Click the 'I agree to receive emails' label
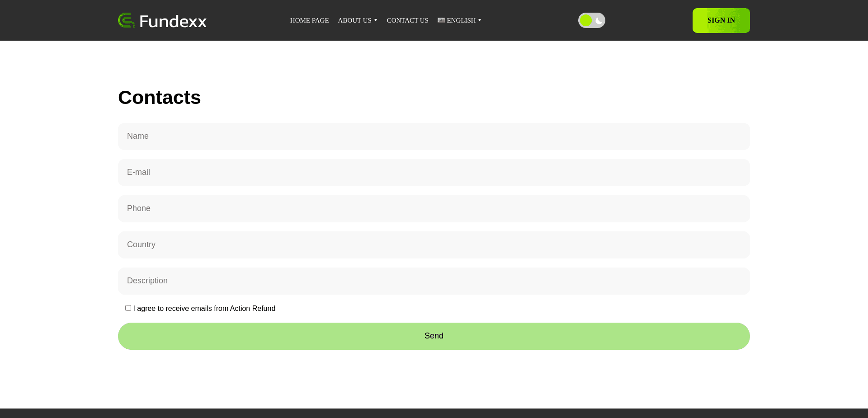This screenshot has height=418, width=868. pyautogui.click(x=204, y=309)
